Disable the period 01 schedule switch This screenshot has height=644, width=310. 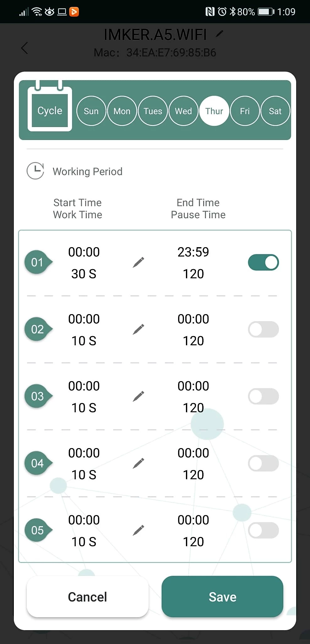point(263,262)
